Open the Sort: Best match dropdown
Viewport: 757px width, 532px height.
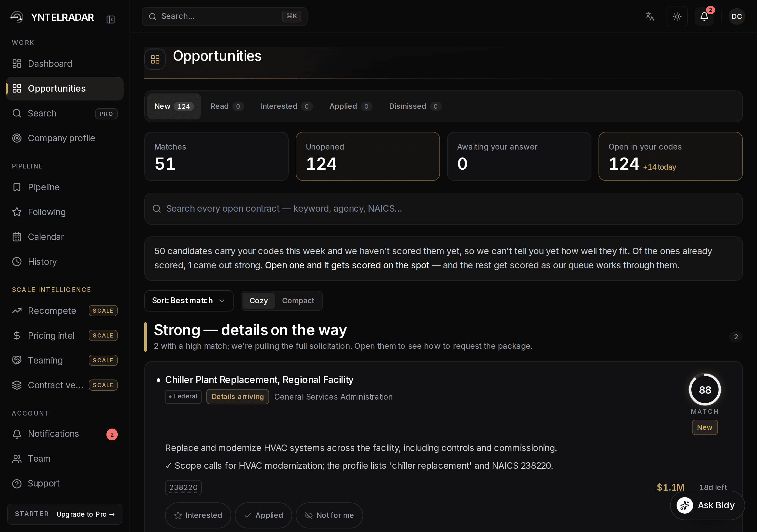click(x=189, y=301)
